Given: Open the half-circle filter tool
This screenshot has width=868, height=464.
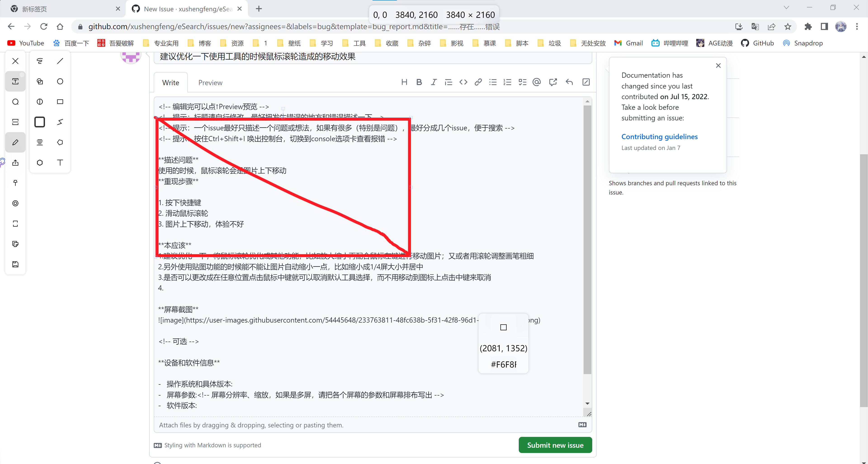Looking at the screenshot, I should (40, 102).
